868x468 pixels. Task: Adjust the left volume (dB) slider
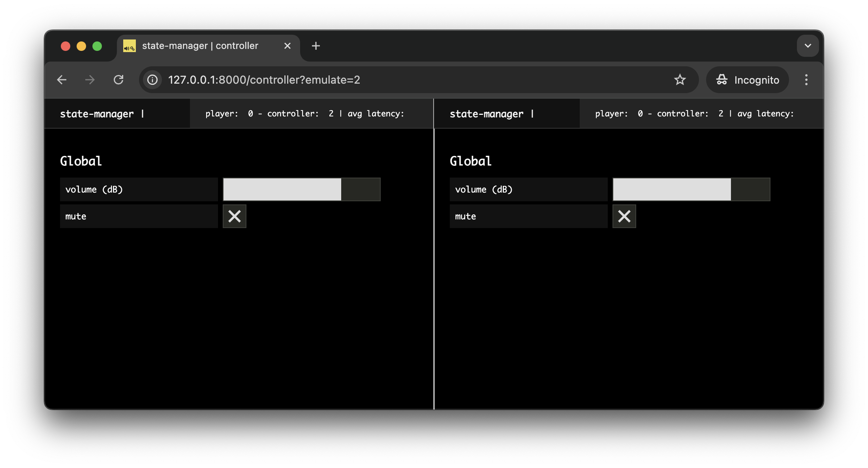[x=301, y=189]
